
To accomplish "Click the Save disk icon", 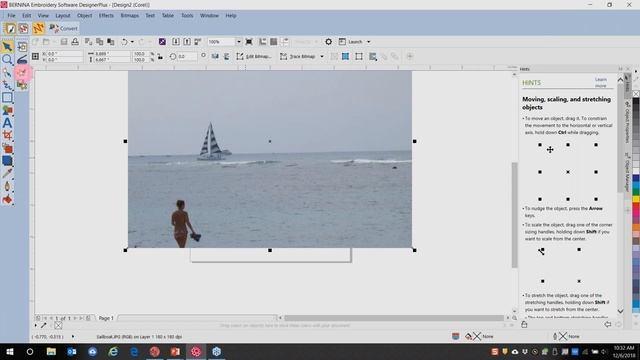I will click(64, 42).
